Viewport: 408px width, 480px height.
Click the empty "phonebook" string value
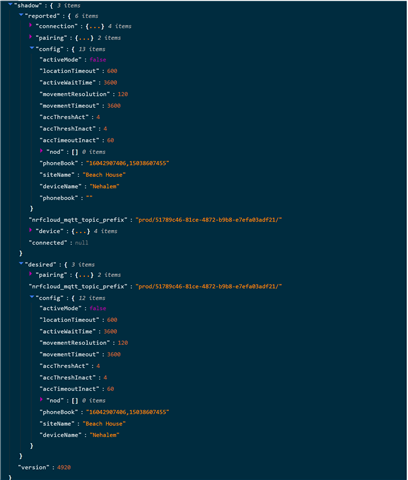coord(89,198)
